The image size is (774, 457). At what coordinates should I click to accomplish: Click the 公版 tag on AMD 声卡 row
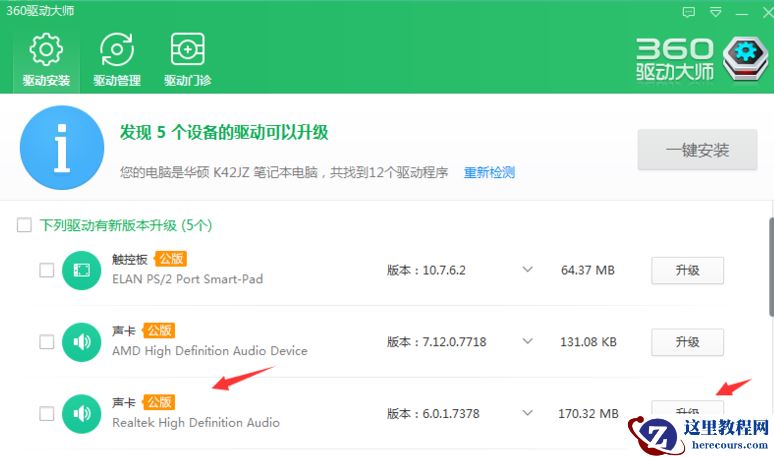click(x=159, y=330)
